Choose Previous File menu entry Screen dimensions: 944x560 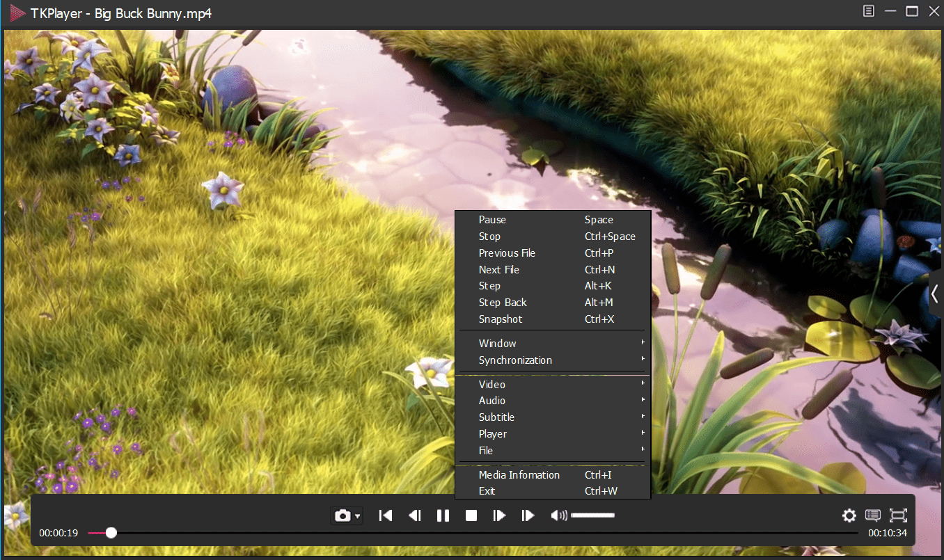click(553, 253)
